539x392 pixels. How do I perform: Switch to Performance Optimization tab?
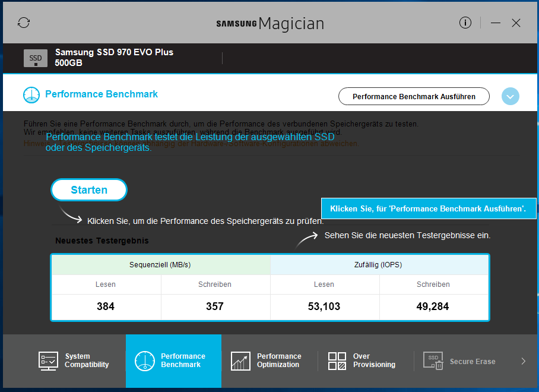269,361
